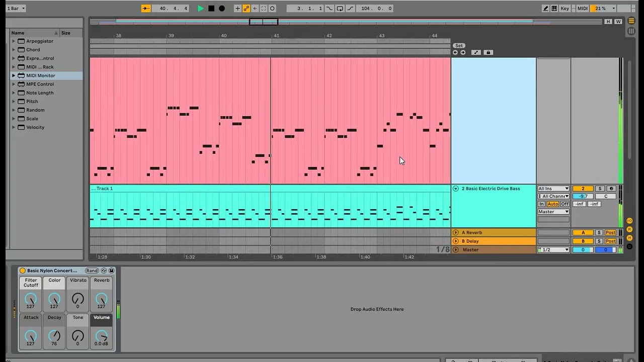Unfold the B Delay return track

[x=456, y=241]
